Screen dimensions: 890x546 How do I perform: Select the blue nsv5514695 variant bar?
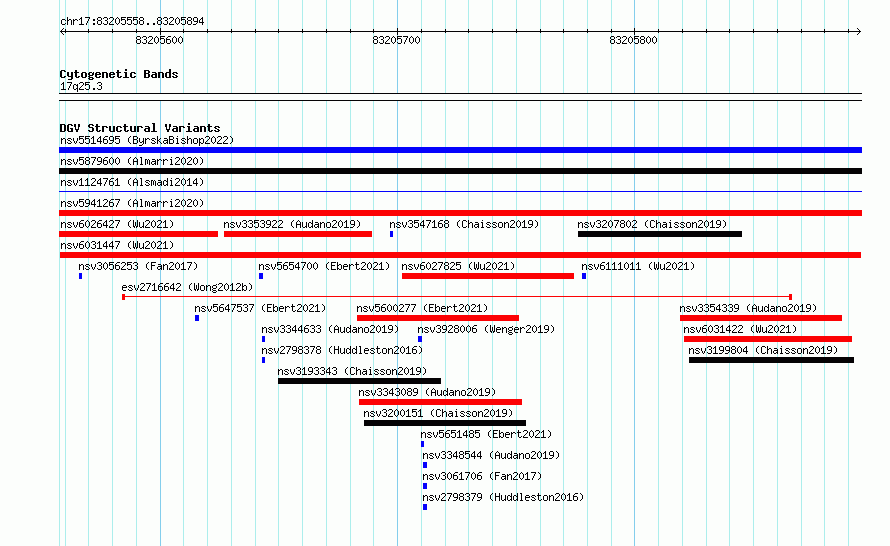[460, 150]
